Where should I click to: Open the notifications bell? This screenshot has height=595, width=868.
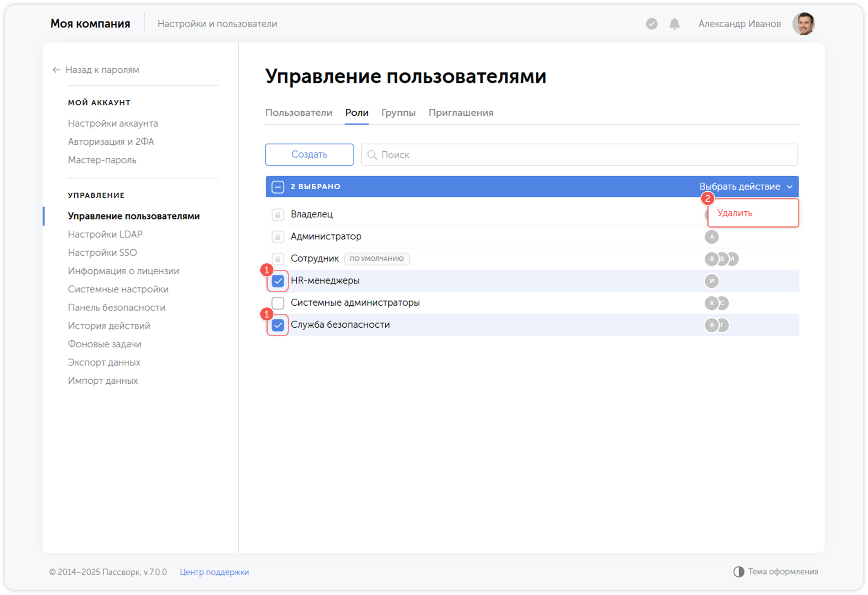click(x=675, y=24)
